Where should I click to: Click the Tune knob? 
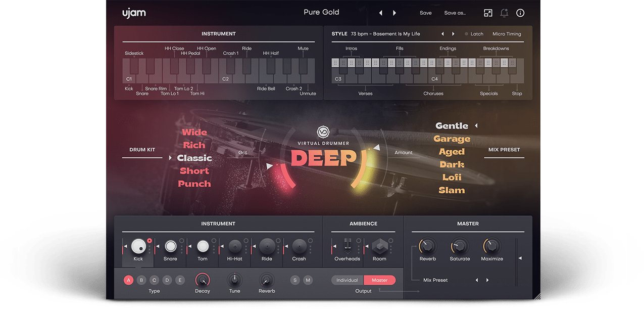(x=235, y=280)
